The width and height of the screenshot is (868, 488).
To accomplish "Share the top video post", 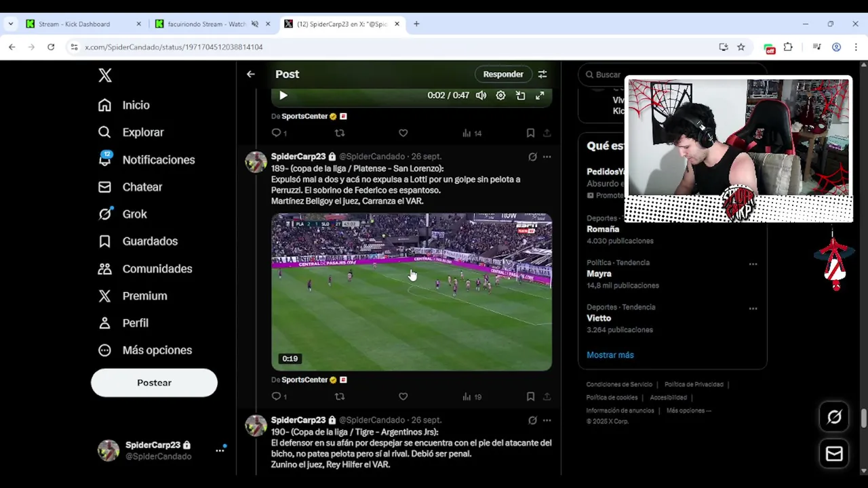I will click(547, 134).
